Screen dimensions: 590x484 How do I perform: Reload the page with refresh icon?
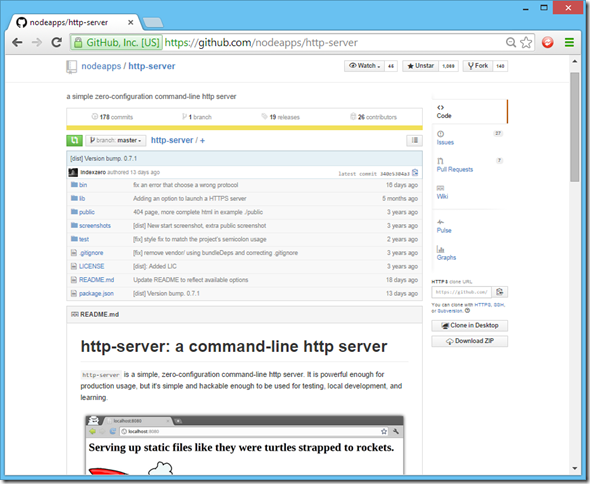point(56,43)
